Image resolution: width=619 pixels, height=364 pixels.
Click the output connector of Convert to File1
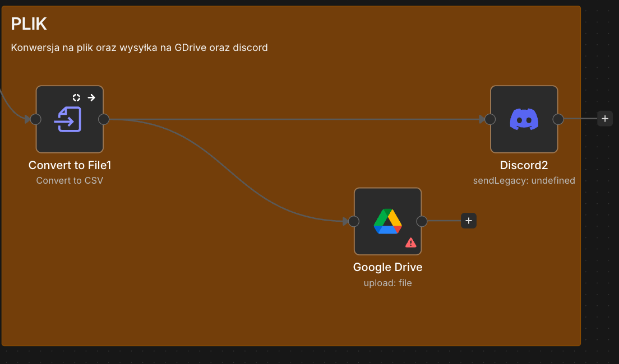point(103,119)
